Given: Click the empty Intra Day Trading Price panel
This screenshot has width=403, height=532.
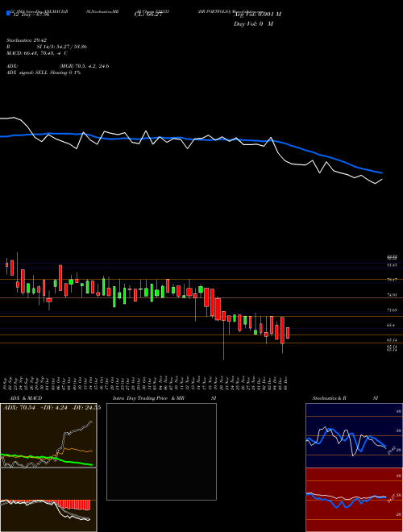Looking at the screenshot, I should click(x=161, y=451).
